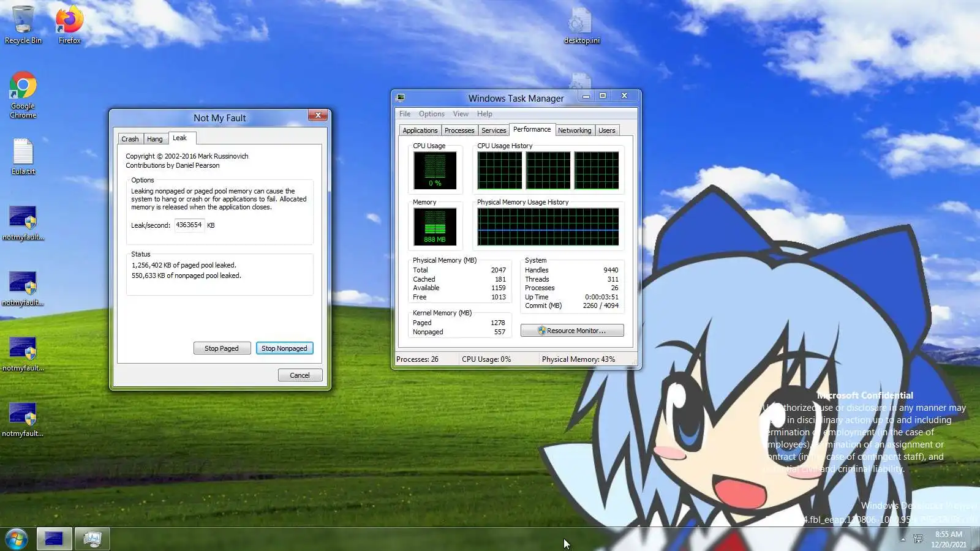The width and height of the screenshot is (980, 551).
Task: Click the CPU Usage gauge showing 0 %
Action: pyautogui.click(x=435, y=170)
